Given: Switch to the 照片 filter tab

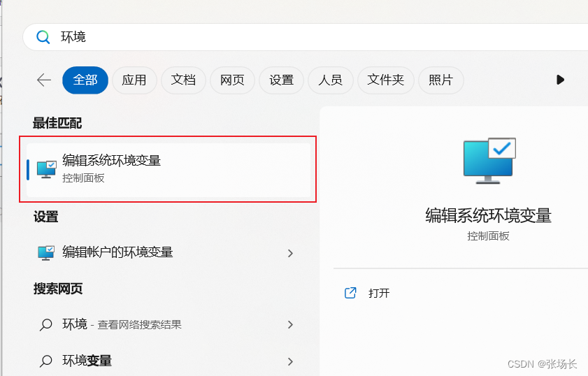Looking at the screenshot, I should point(440,80).
